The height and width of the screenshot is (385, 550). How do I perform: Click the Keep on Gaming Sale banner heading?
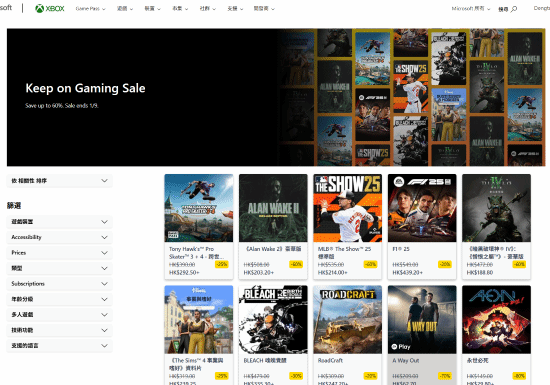pyautogui.click(x=85, y=88)
